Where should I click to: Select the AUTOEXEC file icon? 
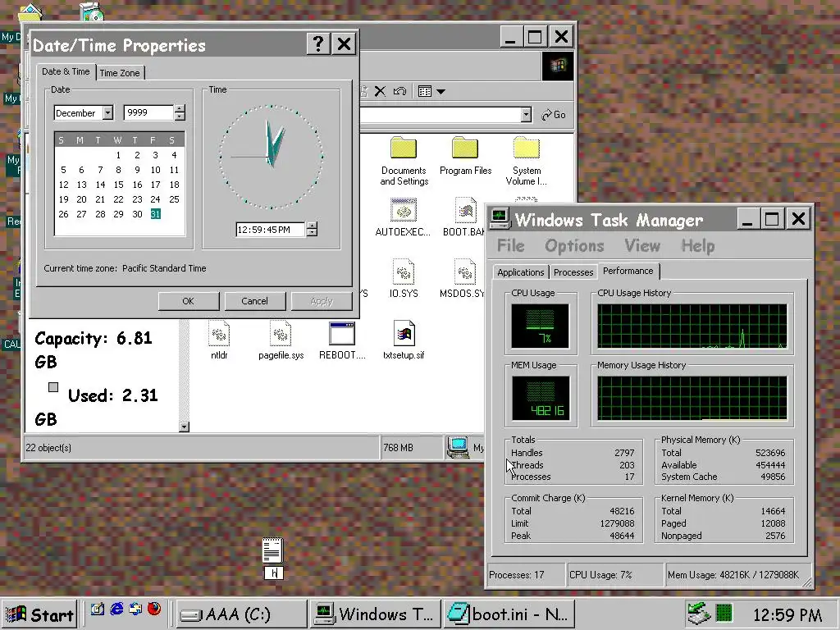click(403, 217)
